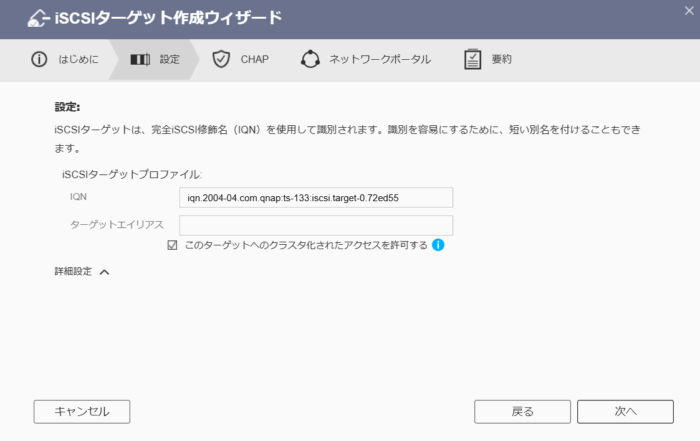Toggle the clustered access permission checkbox
This screenshot has height=441, width=700.
pos(173,245)
